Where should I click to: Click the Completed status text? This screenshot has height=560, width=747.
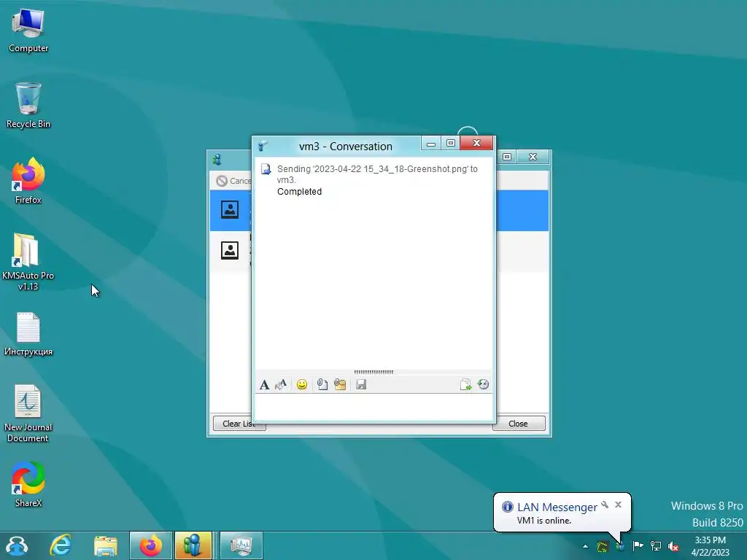coord(299,192)
